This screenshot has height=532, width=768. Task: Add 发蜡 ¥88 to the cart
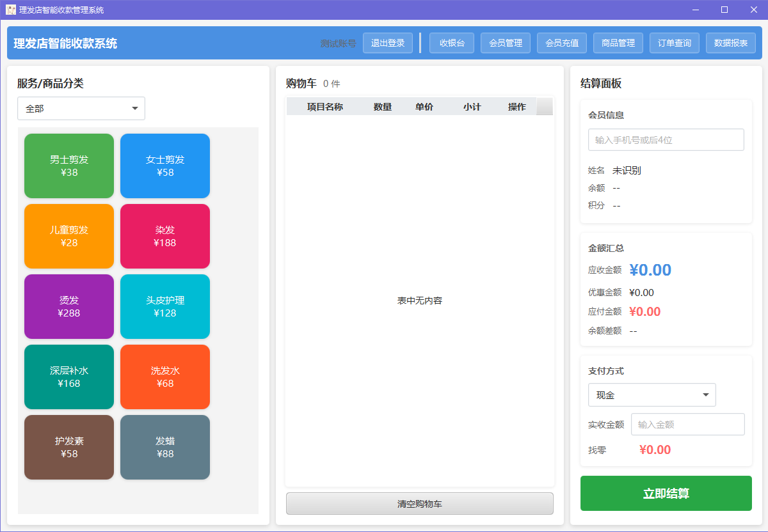(x=164, y=447)
